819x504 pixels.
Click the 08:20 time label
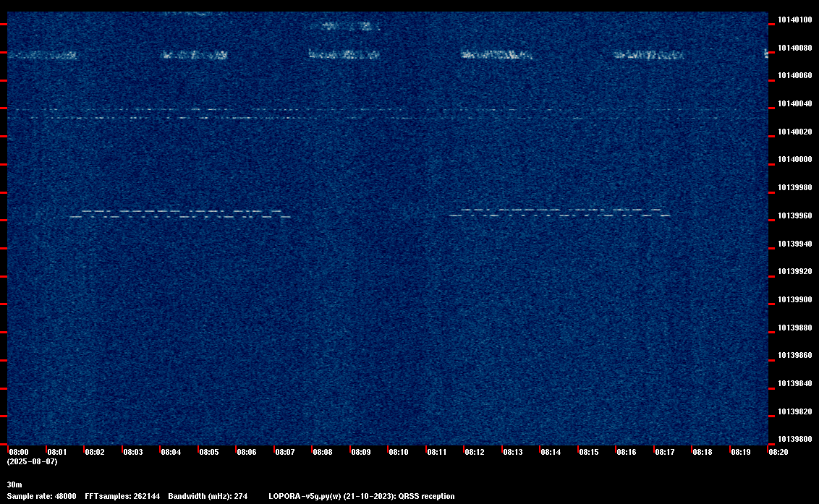pyautogui.click(x=778, y=452)
